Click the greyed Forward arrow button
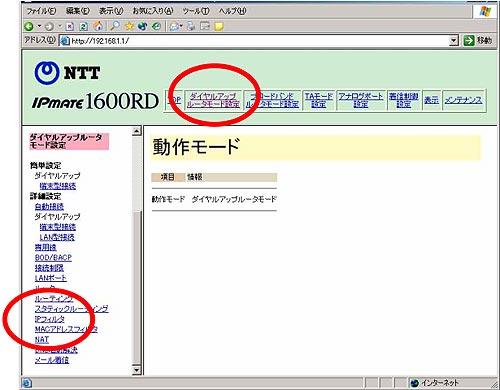This screenshot has width=500, height=390. (x=49, y=26)
